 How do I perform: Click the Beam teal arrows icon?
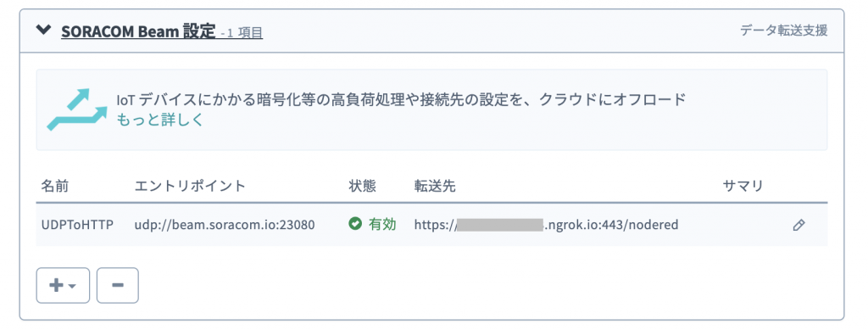tap(76, 109)
